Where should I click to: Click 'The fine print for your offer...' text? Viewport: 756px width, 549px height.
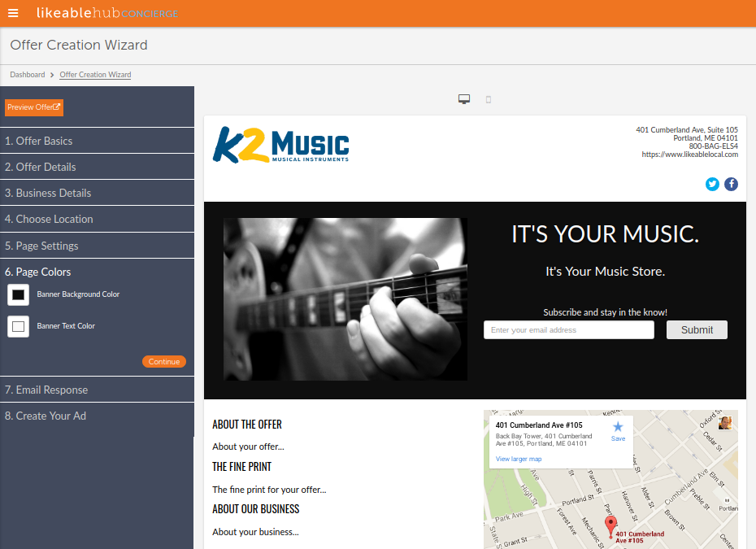pos(269,490)
